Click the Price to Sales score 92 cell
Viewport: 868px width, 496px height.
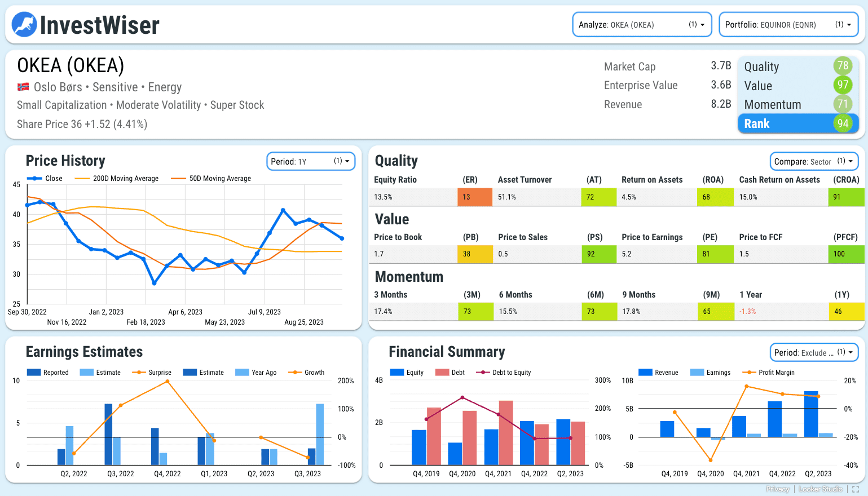[x=598, y=254]
